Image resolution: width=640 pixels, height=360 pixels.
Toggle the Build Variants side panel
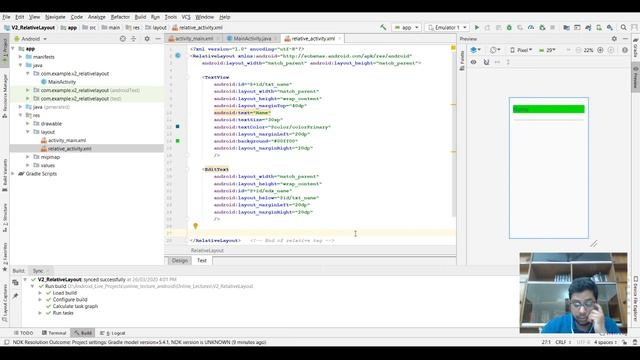click(x=4, y=176)
